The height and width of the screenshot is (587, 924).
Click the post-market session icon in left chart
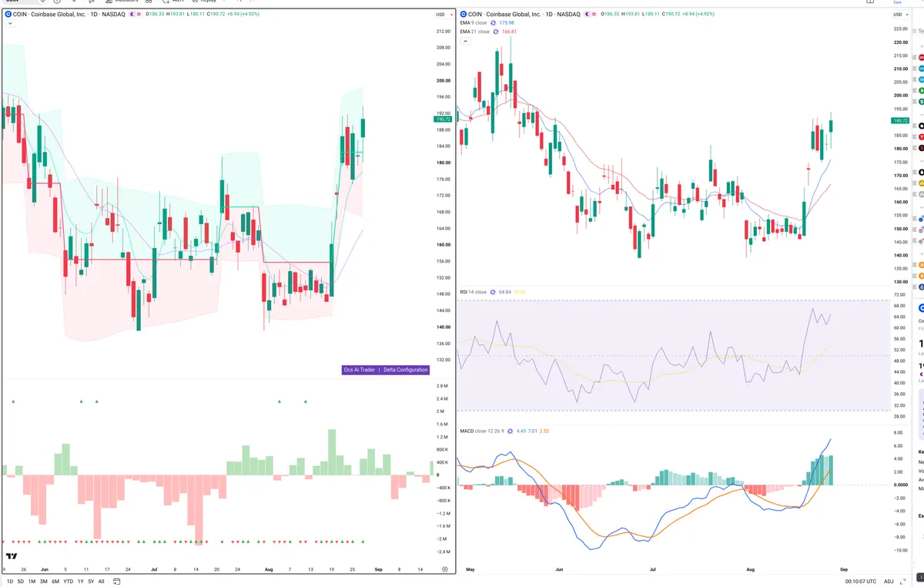(x=132, y=14)
